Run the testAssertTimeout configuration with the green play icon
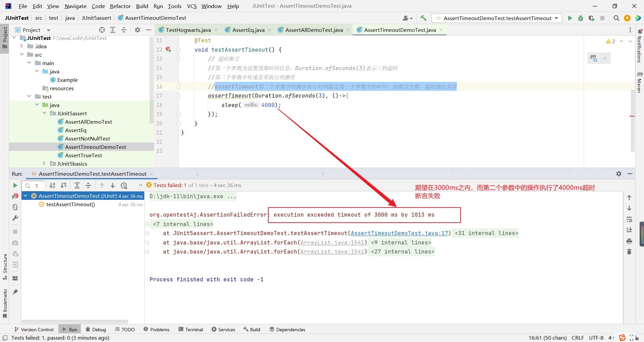Viewport: 644px width, 342px height. (570, 18)
